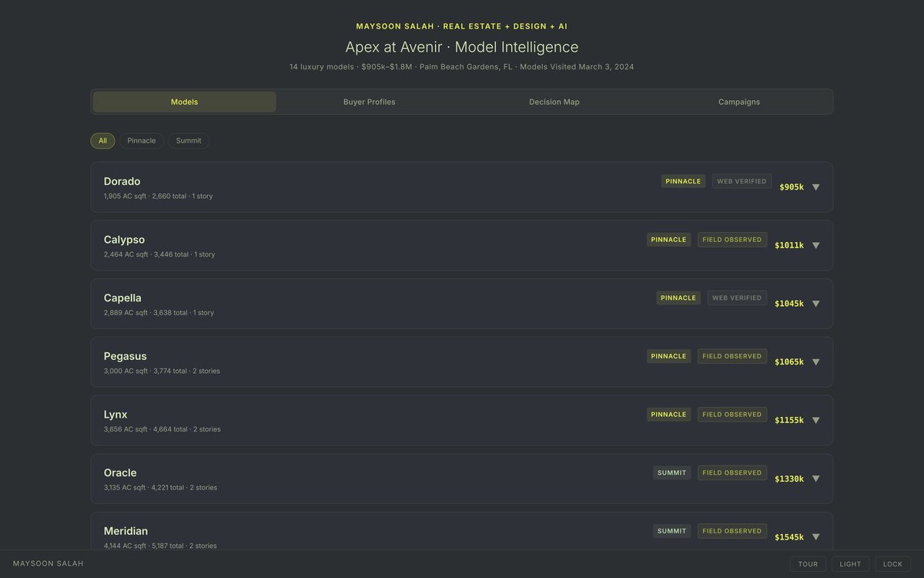Viewport: 924px width, 578px height.
Task: Expand the Dorado model card arrow
Action: (816, 187)
